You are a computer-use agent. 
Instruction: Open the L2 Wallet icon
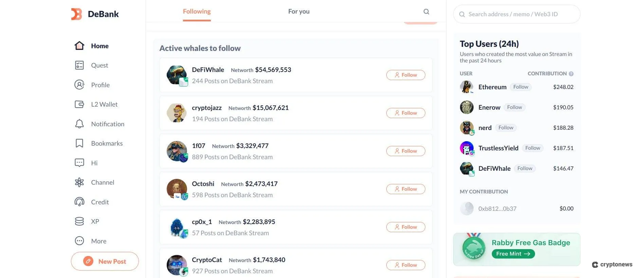(79, 104)
